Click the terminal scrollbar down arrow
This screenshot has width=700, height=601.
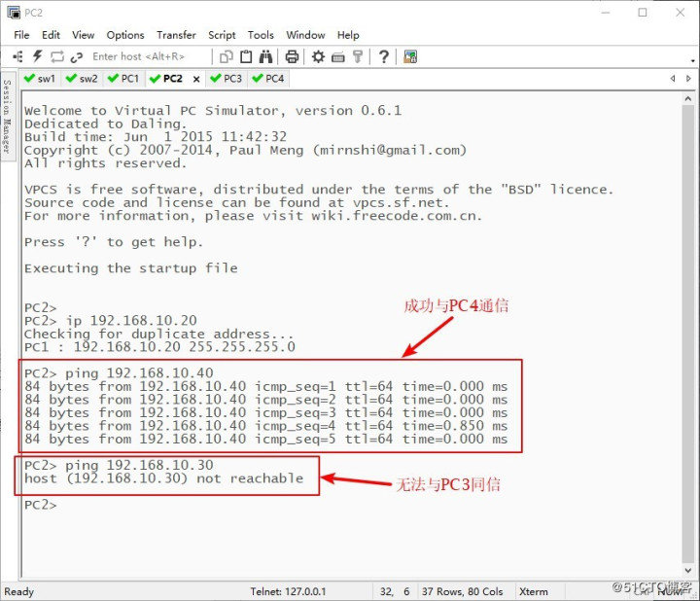(688, 570)
